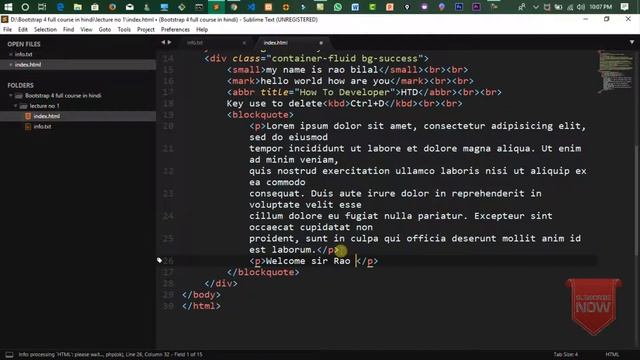Close the index.html editor tab
Image resolution: width=640 pixels, height=360 pixels.
tap(321, 43)
